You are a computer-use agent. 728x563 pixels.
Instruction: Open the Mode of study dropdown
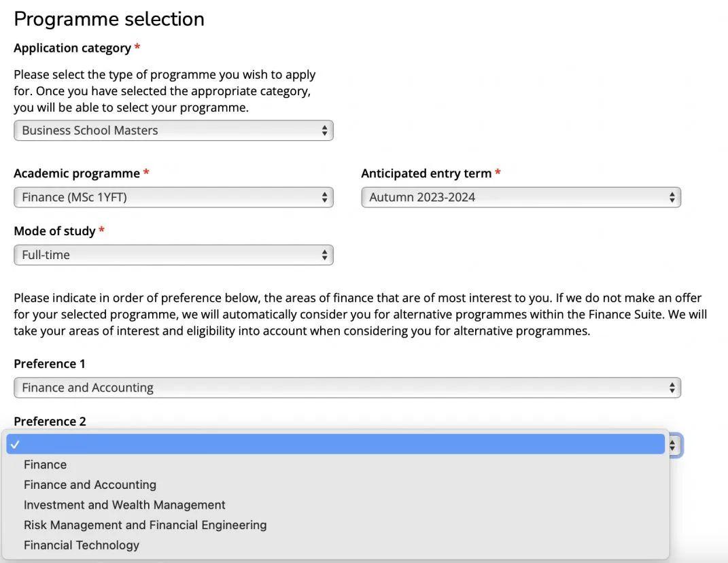[x=173, y=255]
